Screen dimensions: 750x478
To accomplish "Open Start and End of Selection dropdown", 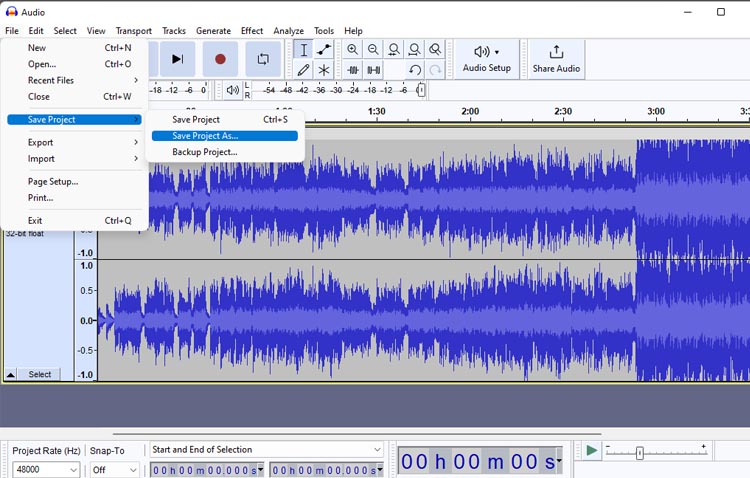I will (266, 450).
